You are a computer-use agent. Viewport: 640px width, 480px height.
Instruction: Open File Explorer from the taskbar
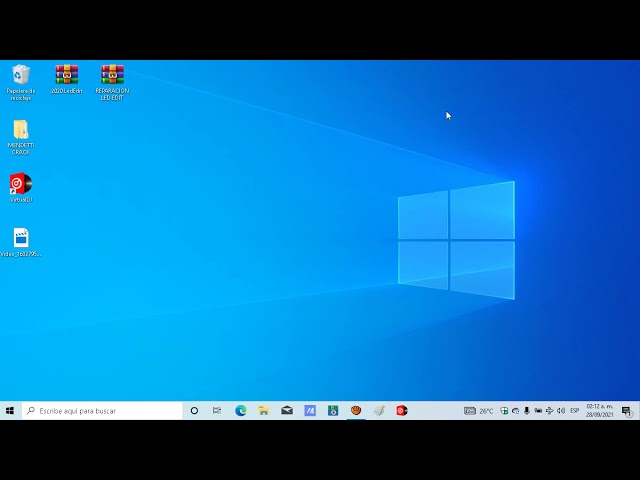pos(264,411)
